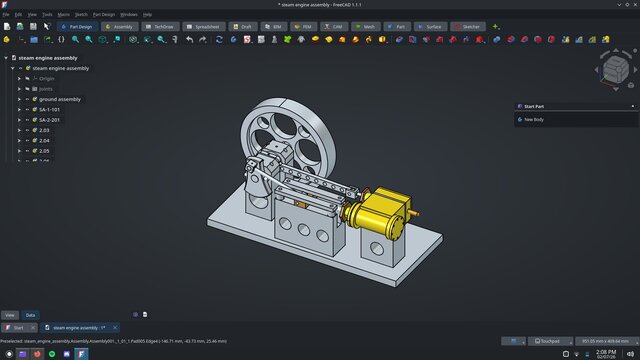Collapse the top-level steam engine assembly document
The width and height of the screenshot is (640, 360).
pyautogui.click(x=6, y=58)
